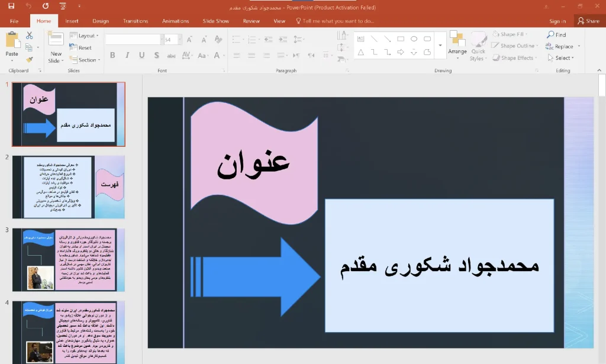Toggle Underline formatting
Image resolution: width=606 pixels, height=364 pixels.
(142, 55)
